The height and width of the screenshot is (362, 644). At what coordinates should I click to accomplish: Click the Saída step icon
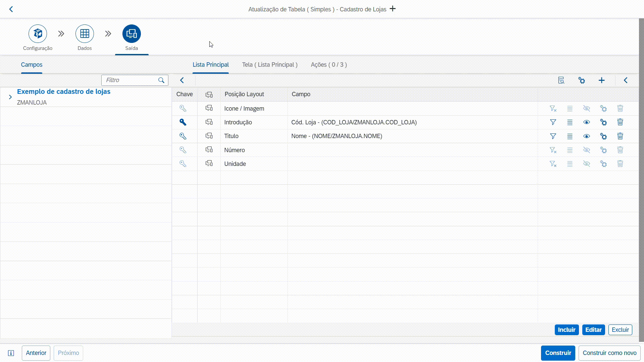coord(131,34)
